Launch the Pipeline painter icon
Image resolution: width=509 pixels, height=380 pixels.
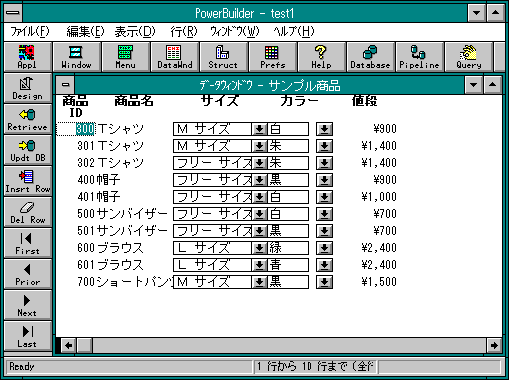click(x=419, y=57)
